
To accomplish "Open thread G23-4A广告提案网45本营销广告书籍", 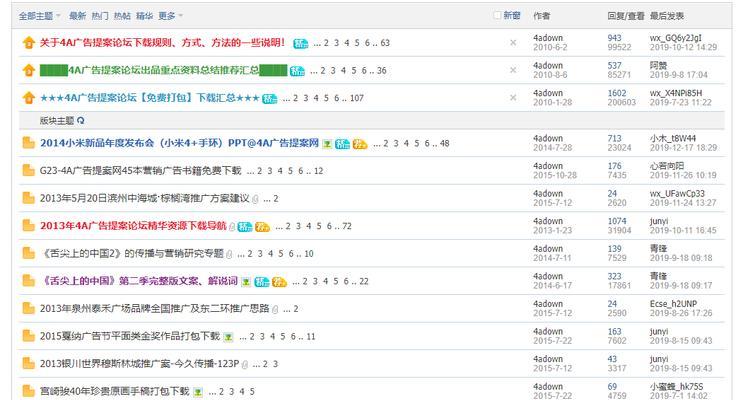I will click(141, 171).
